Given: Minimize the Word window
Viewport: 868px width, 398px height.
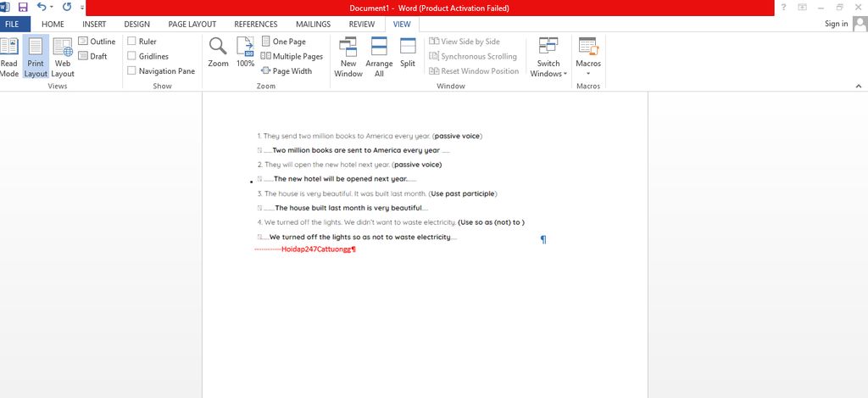Looking at the screenshot, I should pos(821,7).
